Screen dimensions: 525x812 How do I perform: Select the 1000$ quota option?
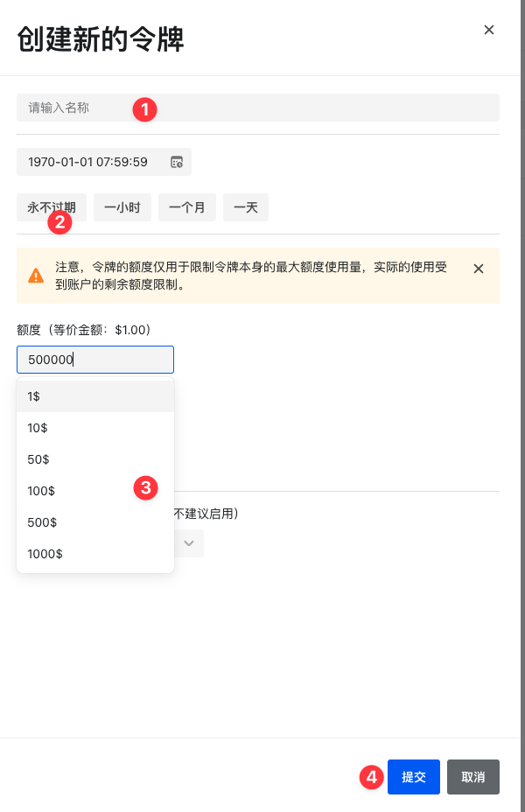click(94, 554)
